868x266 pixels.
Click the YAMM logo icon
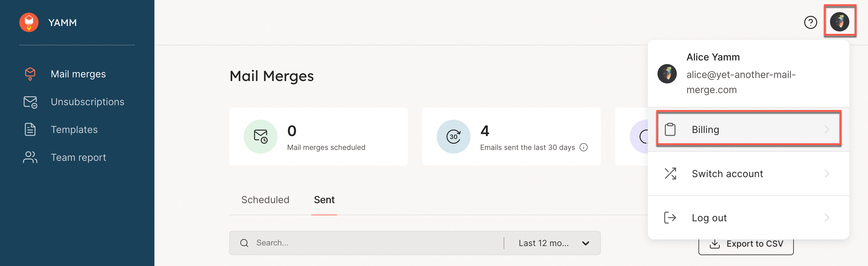[29, 22]
